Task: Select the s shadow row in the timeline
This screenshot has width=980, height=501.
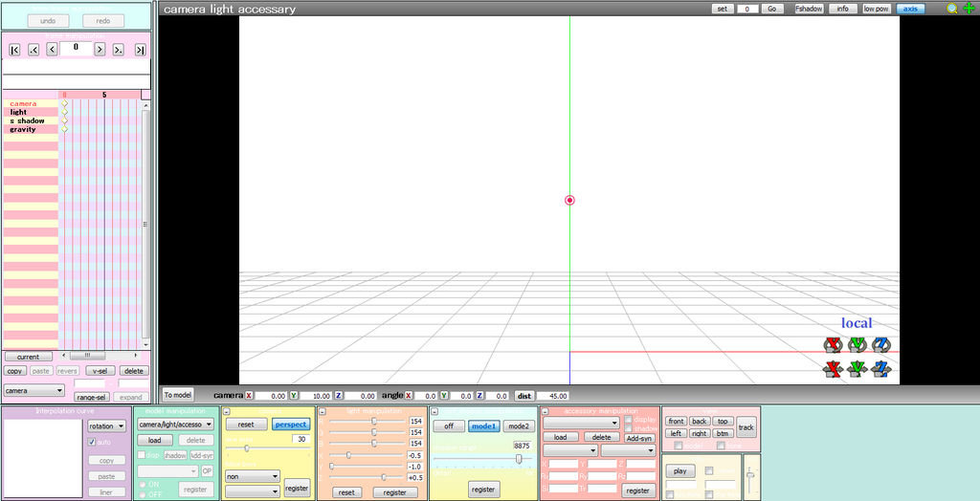Action: 30,120
